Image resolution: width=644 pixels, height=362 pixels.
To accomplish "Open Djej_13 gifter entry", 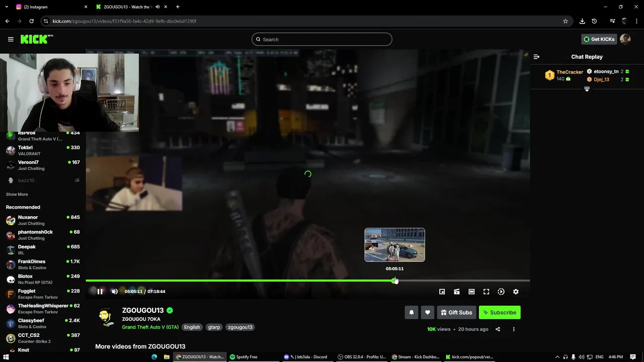I will pyautogui.click(x=608, y=79).
